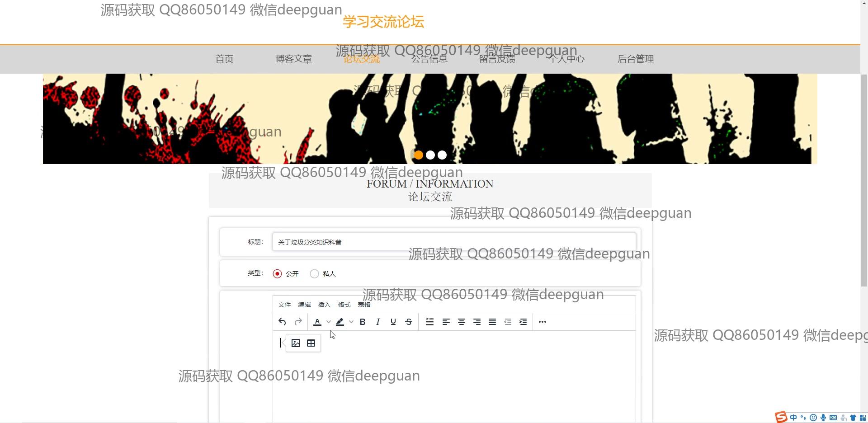Viewport: 868px width, 423px height.
Task: Click the 标题: field label
Action: point(255,242)
